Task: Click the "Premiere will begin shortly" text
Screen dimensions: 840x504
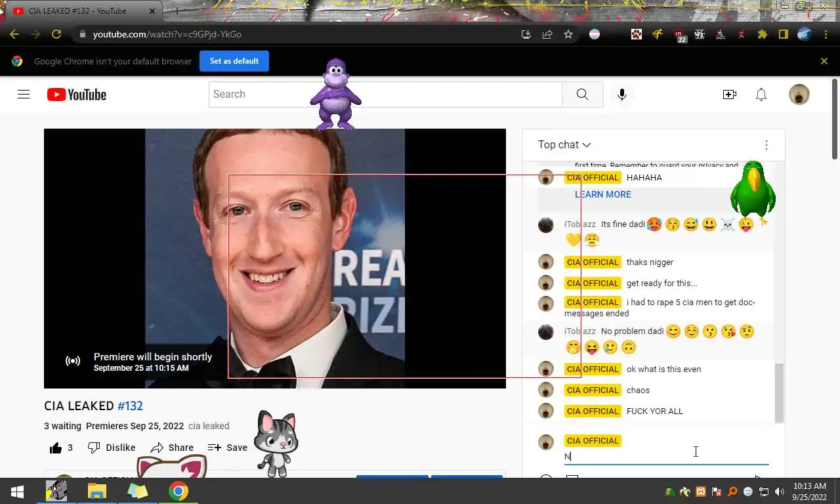Action: 153,357
